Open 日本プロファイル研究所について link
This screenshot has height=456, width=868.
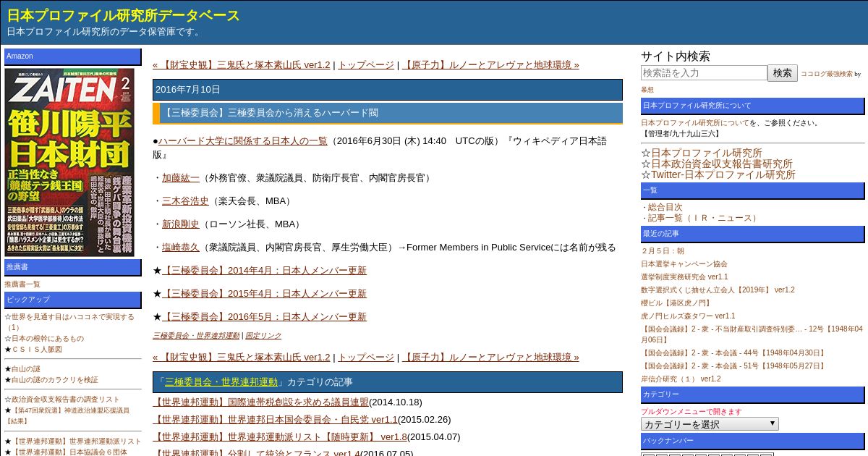pyautogui.click(x=695, y=122)
